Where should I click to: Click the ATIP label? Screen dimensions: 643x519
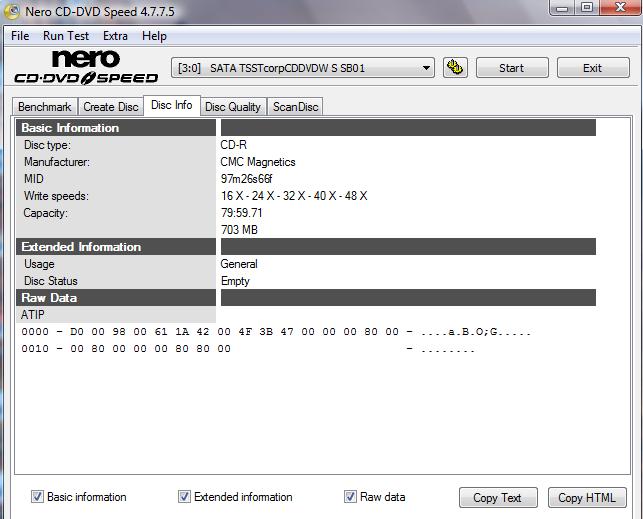(32, 315)
